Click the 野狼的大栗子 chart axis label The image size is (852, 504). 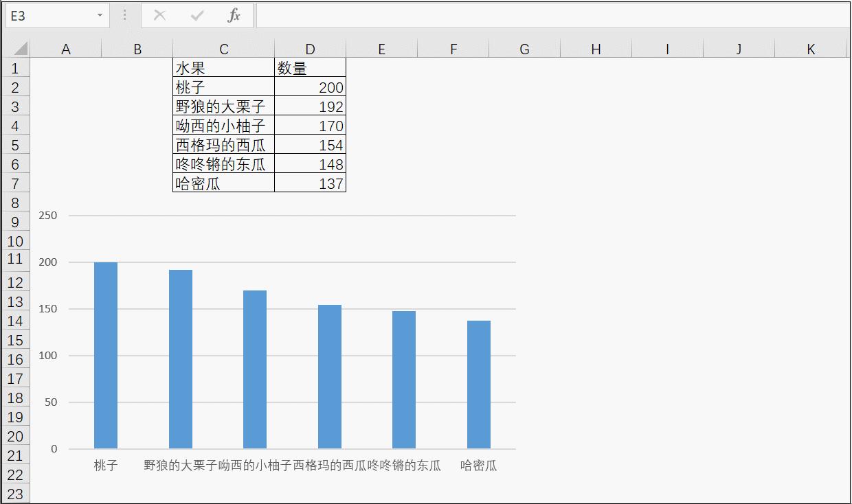click(180, 466)
